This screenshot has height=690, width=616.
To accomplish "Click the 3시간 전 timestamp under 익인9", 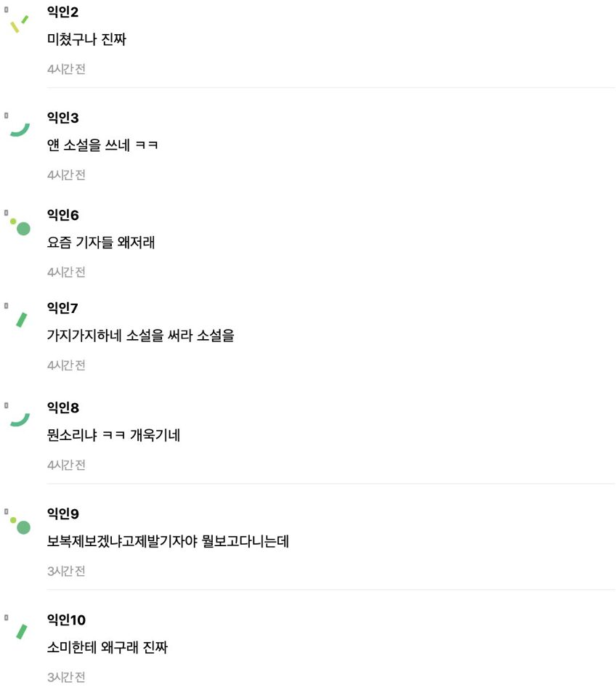I will click(x=66, y=571).
